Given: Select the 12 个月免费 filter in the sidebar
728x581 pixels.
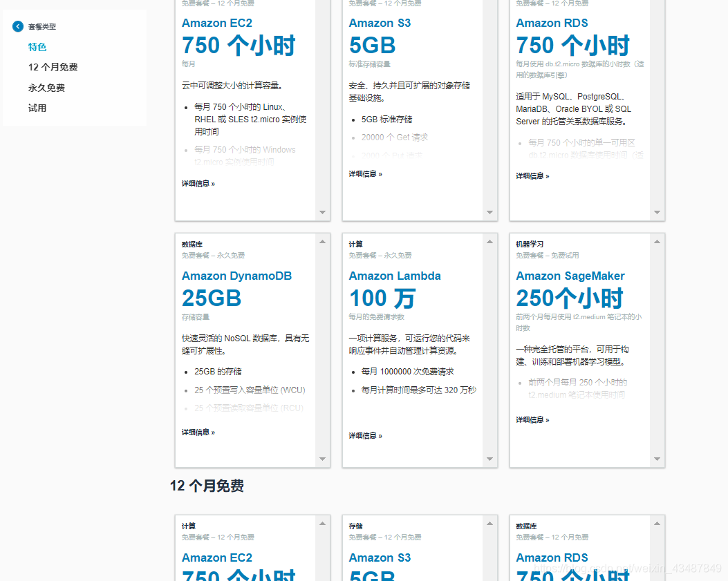Looking at the screenshot, I should pyautogui.click(x=53, y=67).
